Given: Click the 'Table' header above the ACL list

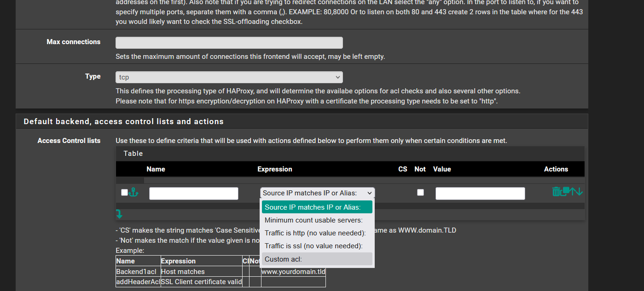Looking at the screenshot, I should 133,154.
